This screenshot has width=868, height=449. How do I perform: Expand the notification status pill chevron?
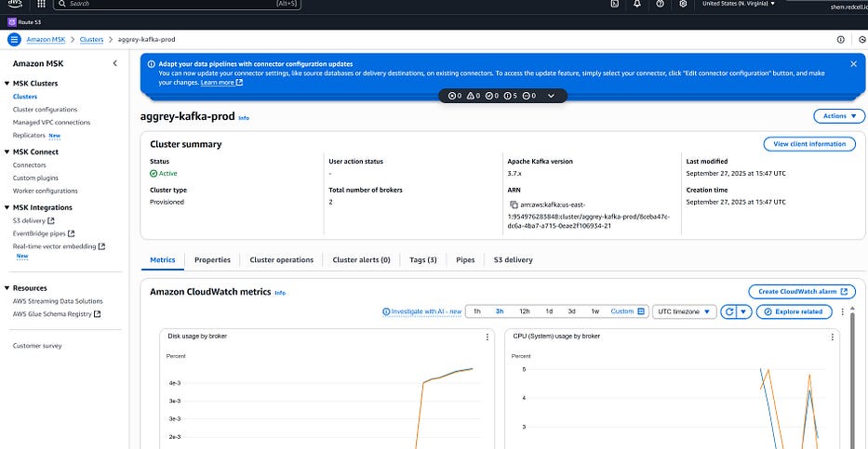coord(551,96)
